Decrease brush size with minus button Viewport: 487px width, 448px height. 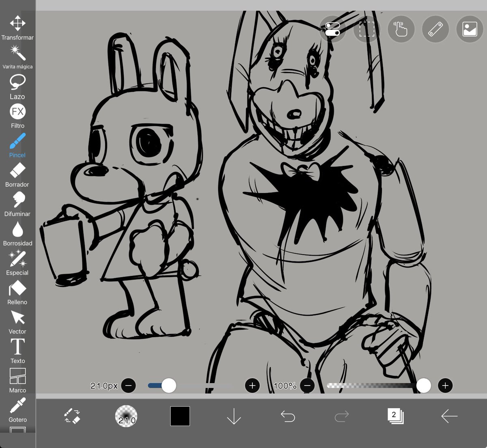pos(129,386)
